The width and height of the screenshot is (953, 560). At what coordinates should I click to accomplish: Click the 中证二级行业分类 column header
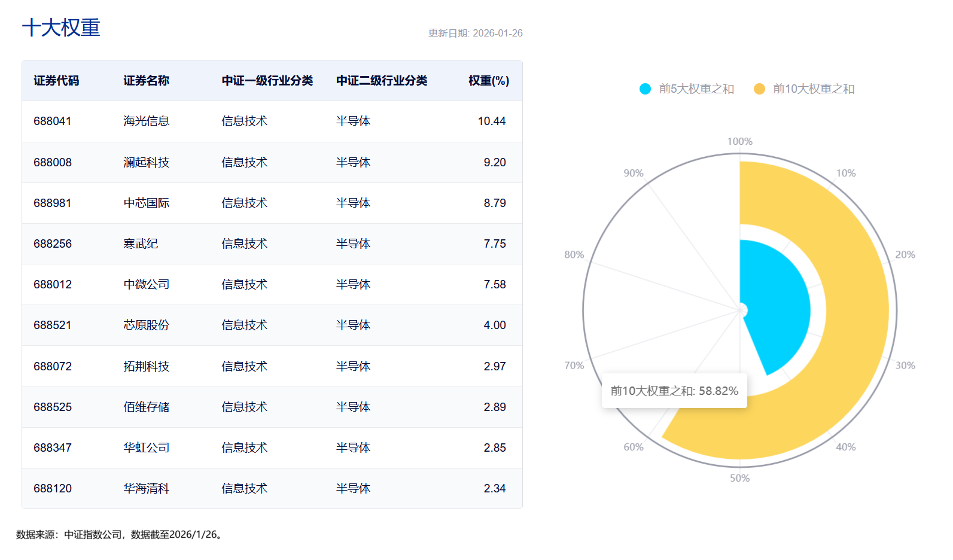pyautogui.click(x=381, y=81)
